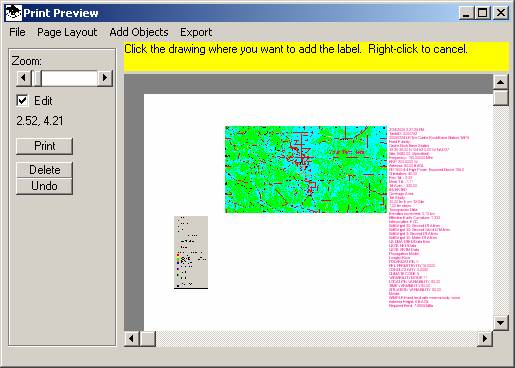Open the Add Objects menu
This screenshot has width=515, height=368.
click(x=139, y=32)
